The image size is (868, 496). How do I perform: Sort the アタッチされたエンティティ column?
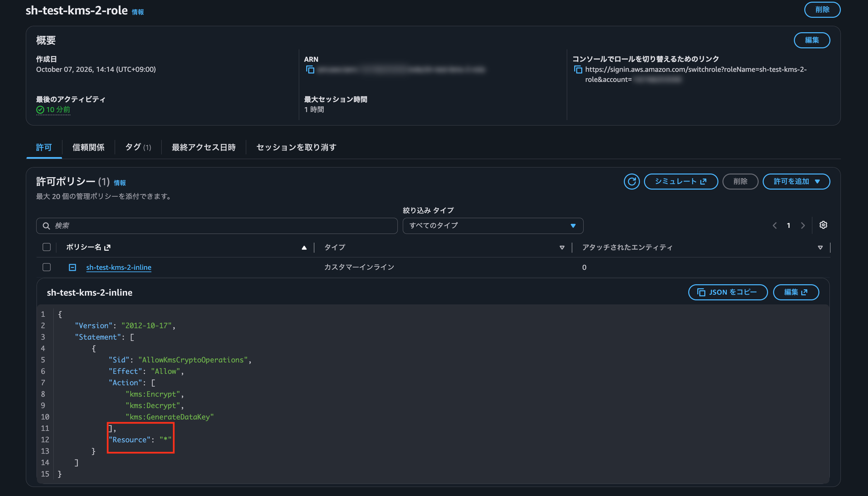coord(820,248)
